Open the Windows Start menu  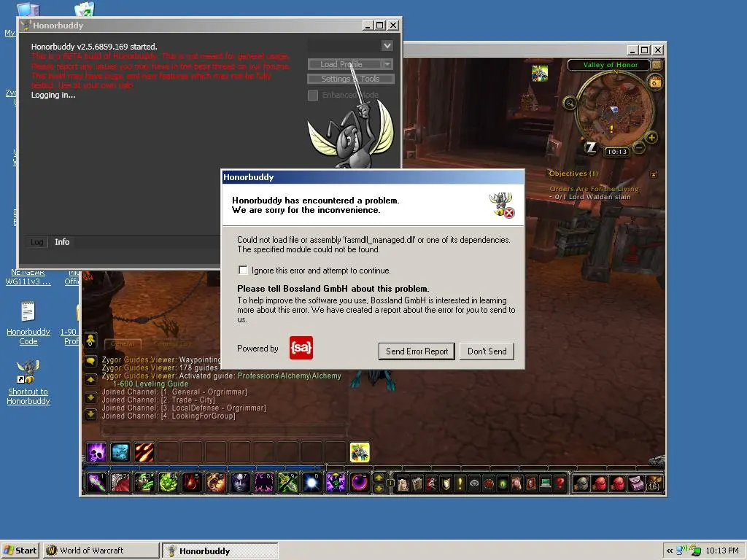click(20, 551)
